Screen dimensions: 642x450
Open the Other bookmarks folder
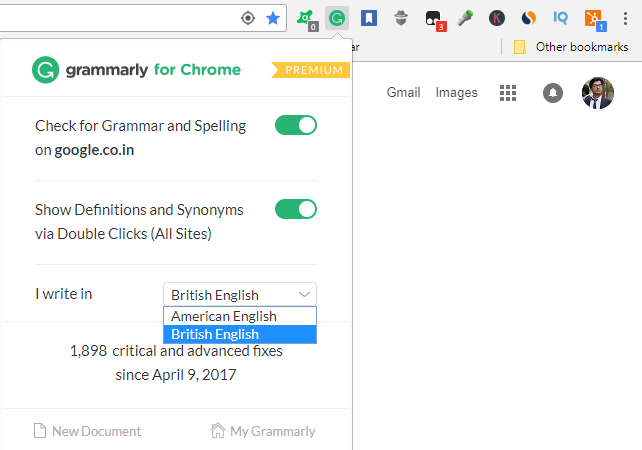(x=571, y=47)
